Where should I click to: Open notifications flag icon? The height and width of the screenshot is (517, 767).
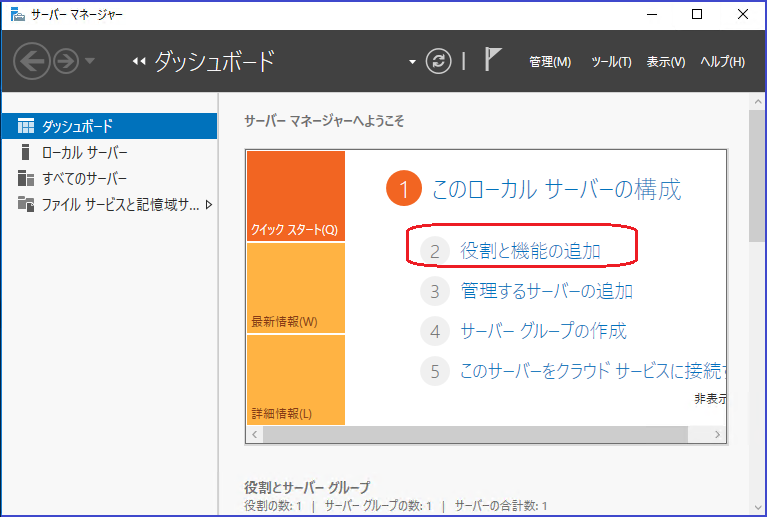493,59
